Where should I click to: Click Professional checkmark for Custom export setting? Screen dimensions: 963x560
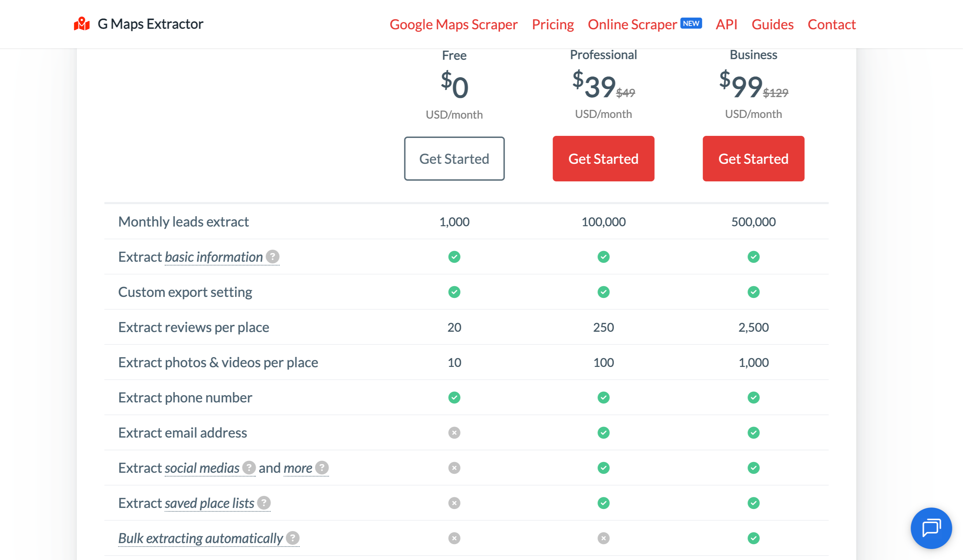coord(603,292)
